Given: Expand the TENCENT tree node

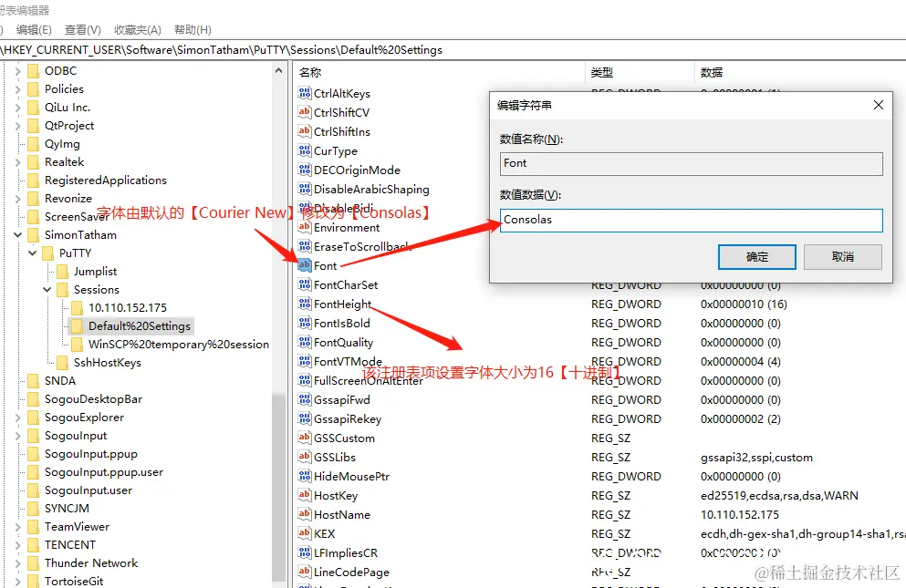Looking at the screenshot, I should tap(18, 545).
